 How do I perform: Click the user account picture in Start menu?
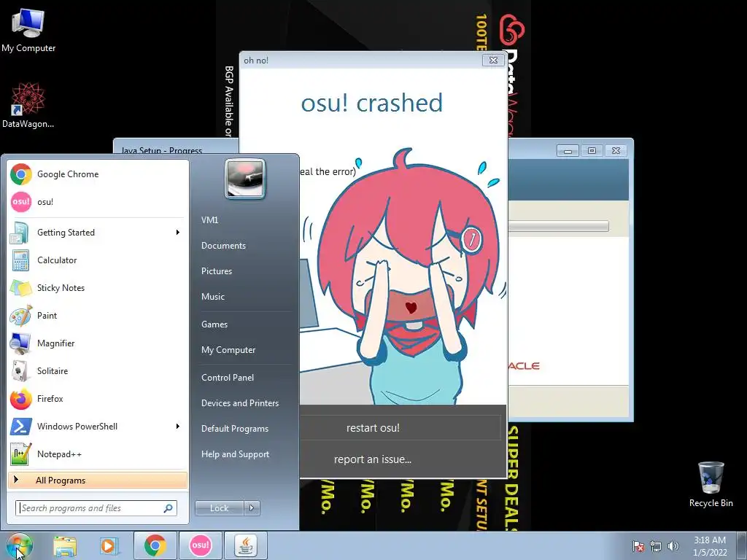pyautogui.click(x=245, y=179)
